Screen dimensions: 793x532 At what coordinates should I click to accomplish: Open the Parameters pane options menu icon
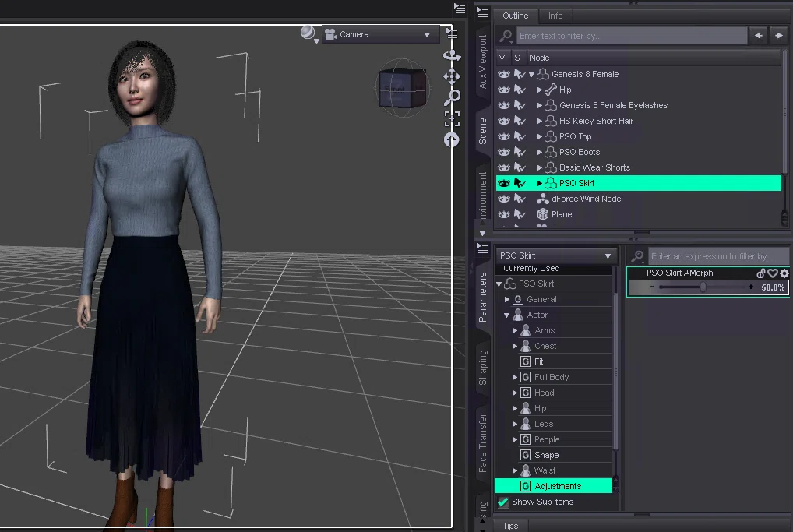[482, 248]
